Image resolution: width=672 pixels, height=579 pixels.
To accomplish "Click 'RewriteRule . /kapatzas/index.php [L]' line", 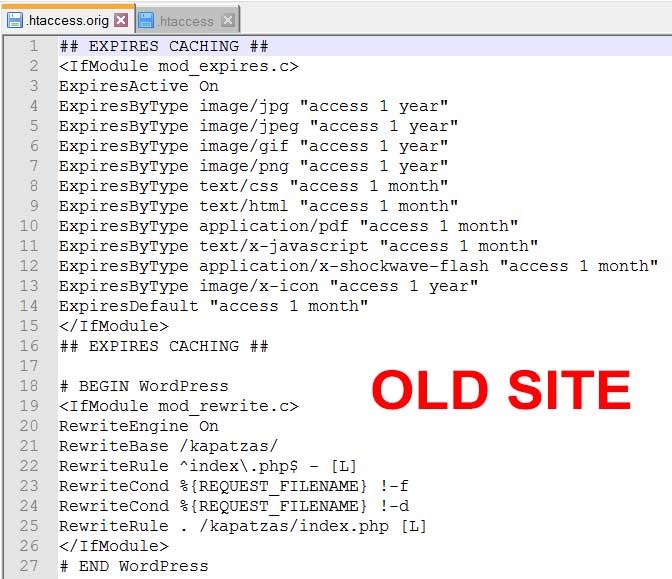I will point(243,526).
